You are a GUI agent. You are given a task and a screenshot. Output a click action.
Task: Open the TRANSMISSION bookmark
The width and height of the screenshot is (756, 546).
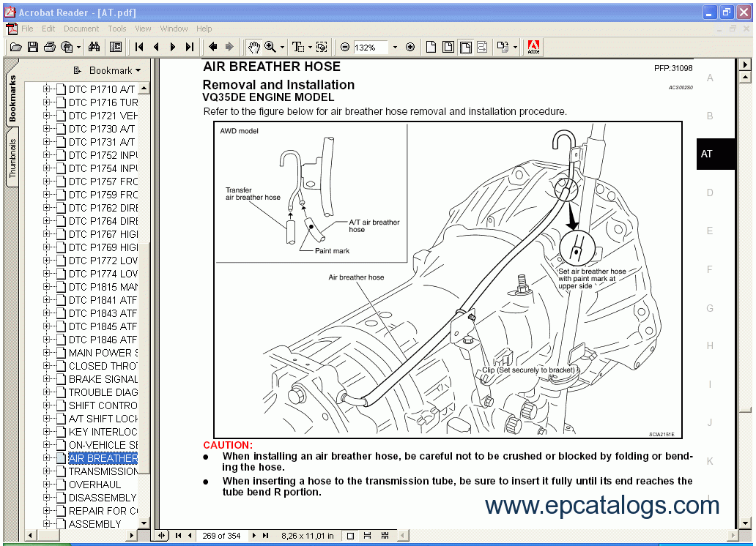(x=103, y=471)
